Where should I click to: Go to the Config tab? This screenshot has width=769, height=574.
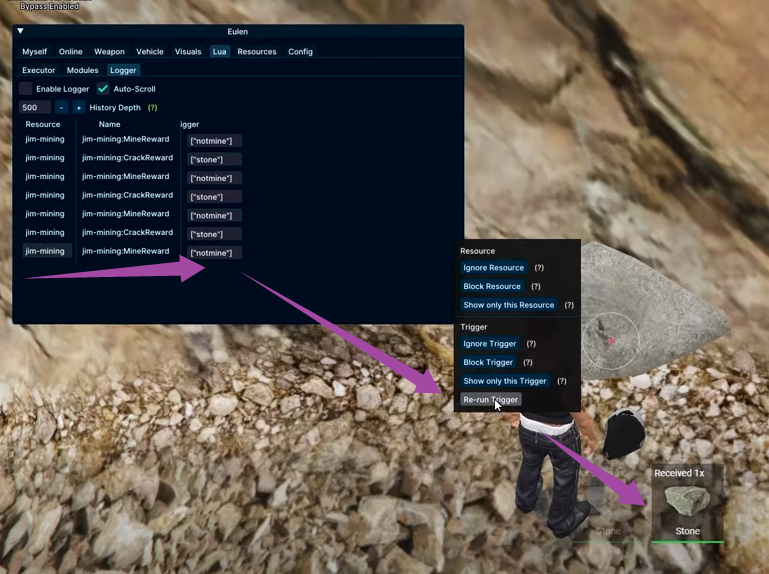pyautogui.click(x=300, y=51)
